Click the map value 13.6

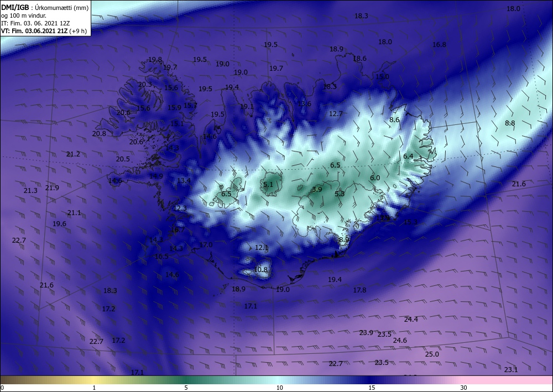(304, 104)
